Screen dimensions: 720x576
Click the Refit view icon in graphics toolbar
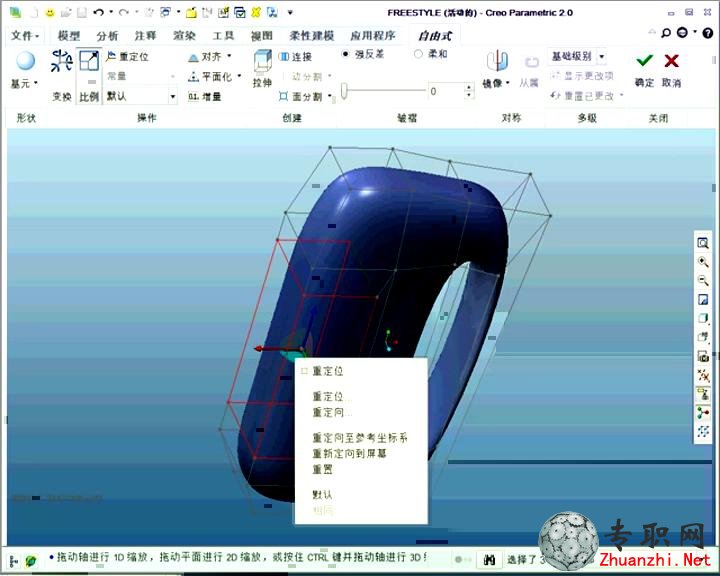tap(703, 243)
